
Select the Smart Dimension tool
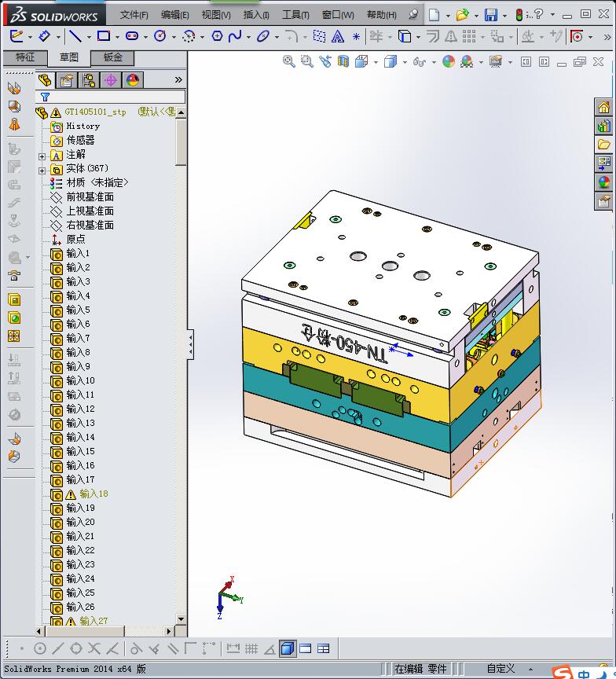(44, 36)
